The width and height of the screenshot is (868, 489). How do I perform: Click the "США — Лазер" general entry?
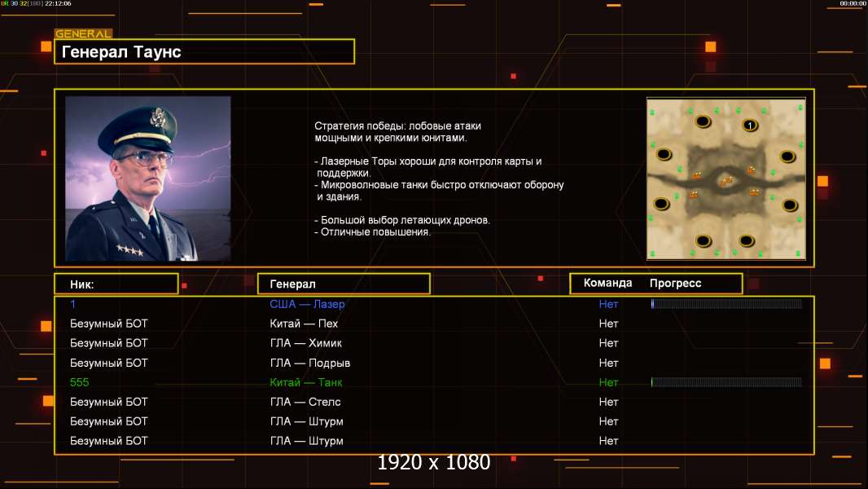coord(307,304)
